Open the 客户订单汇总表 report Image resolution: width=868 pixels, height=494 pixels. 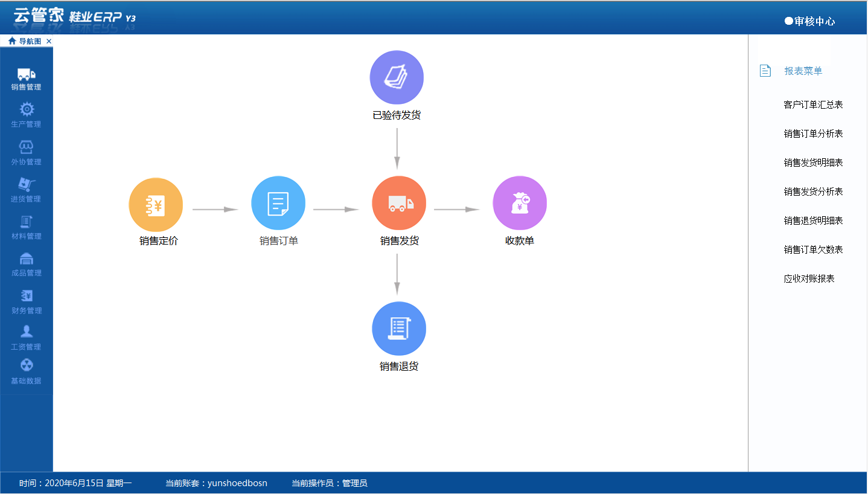coord(813,104)
